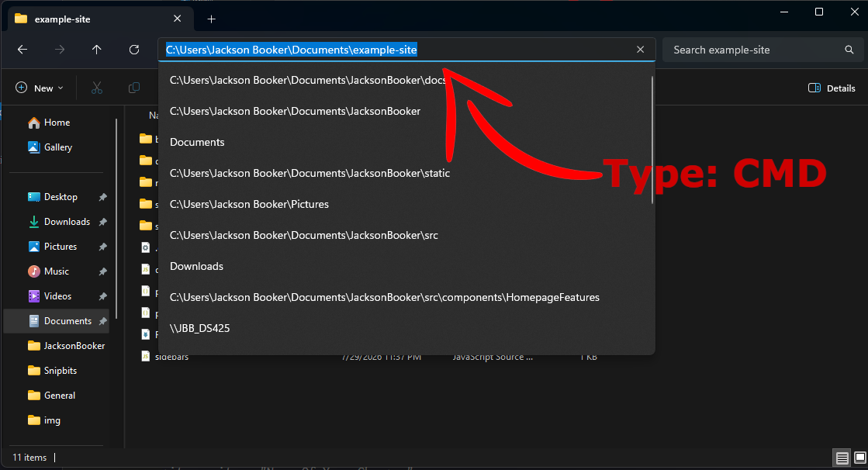Focus the Search example-site box

click(763, 50)
